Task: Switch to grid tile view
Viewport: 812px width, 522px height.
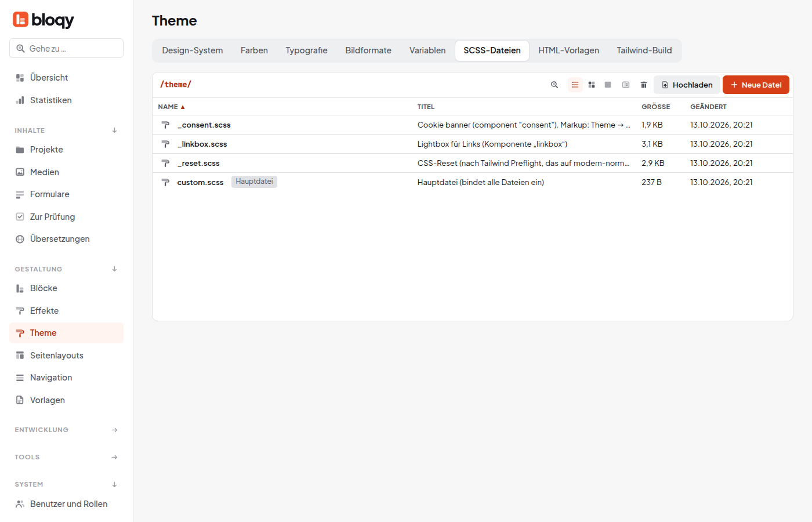Action: click(x=592, y=85)
